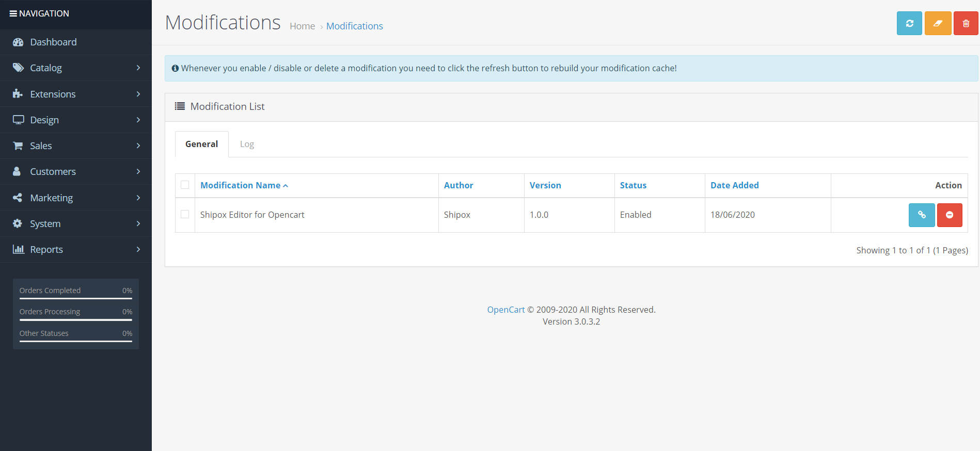
Task: Click the Orders Processing progress bar
Action: 76,320
